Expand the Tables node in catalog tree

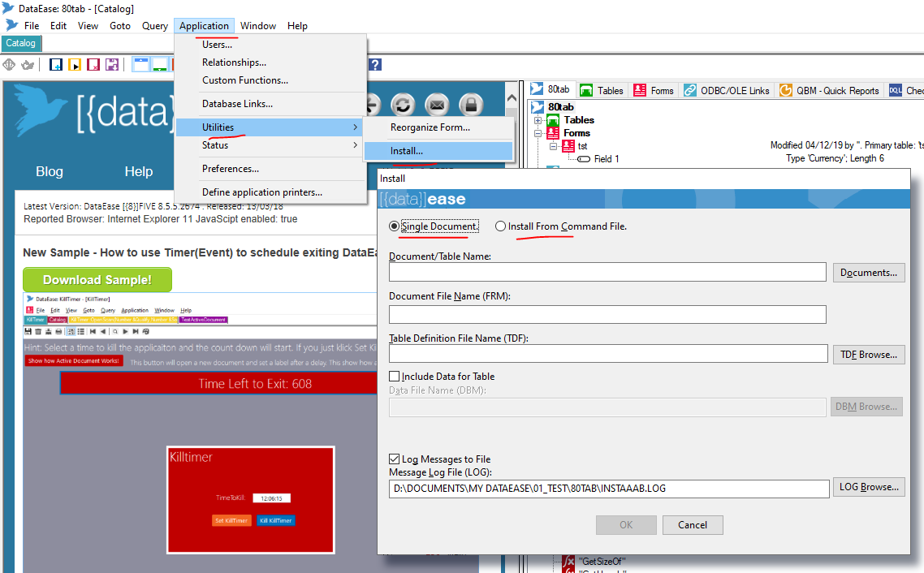click(538, 120)
